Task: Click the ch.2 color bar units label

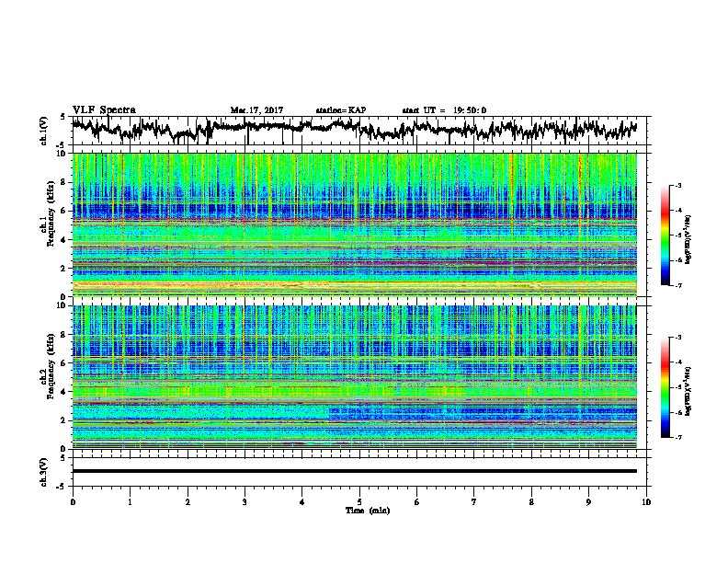Action: [688, 391]
